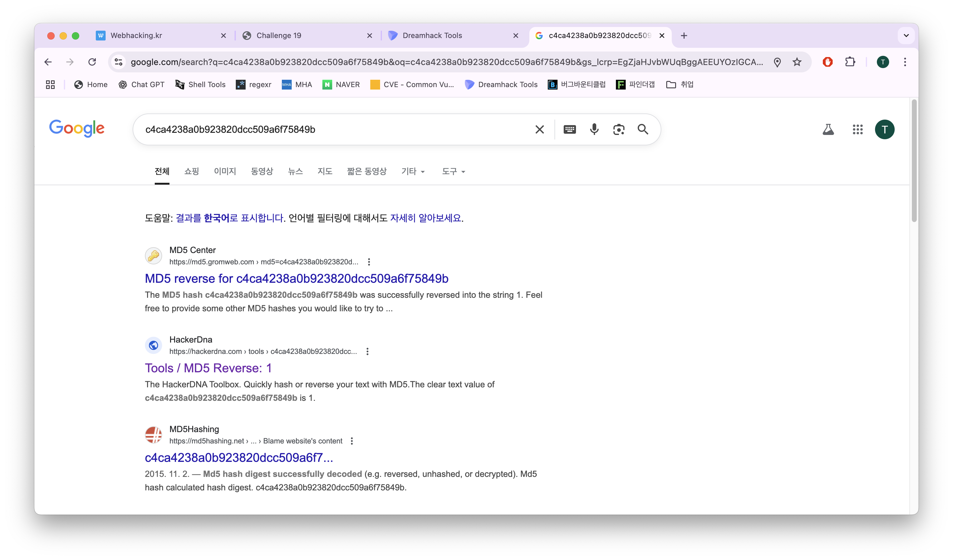This screenshot has height=560, width=953.
Task: Open the MD5 reverse result link
Action: click(297, 278)
